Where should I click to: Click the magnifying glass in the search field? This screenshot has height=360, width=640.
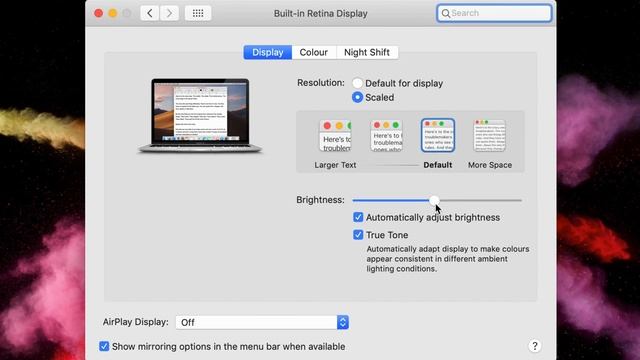(446, 13)
